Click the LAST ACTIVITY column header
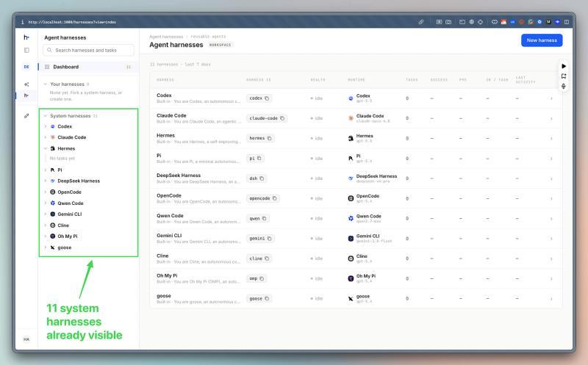This screenshot has width=588, height=365. 526,79
